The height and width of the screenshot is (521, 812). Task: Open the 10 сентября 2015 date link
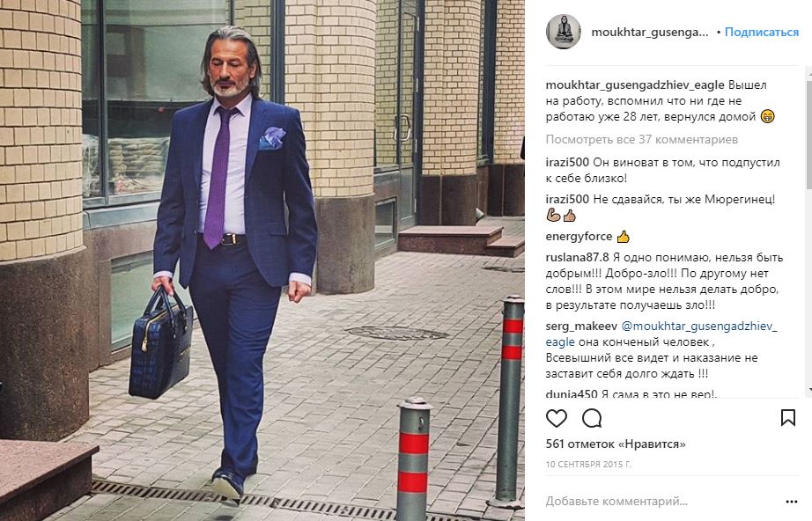pos(588,465)
